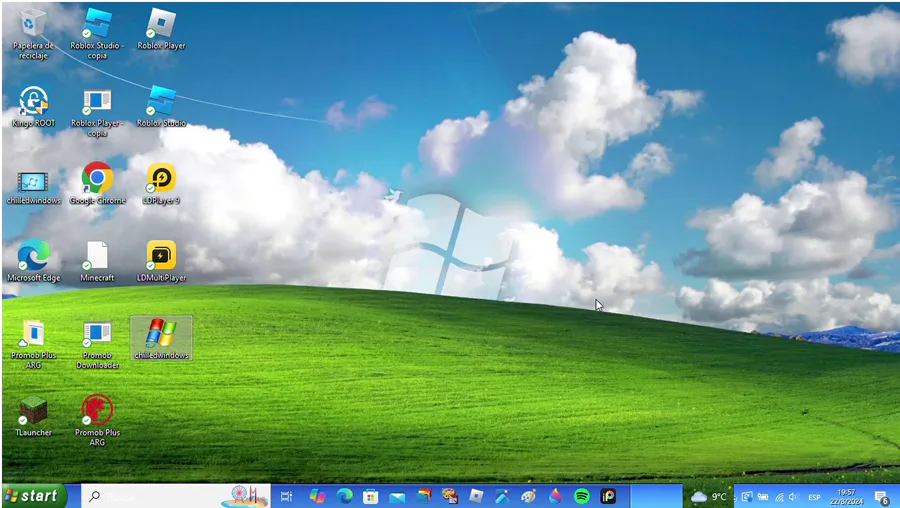
Task: Open the colorful droplet app on taskbar
Action: (555, 497)
